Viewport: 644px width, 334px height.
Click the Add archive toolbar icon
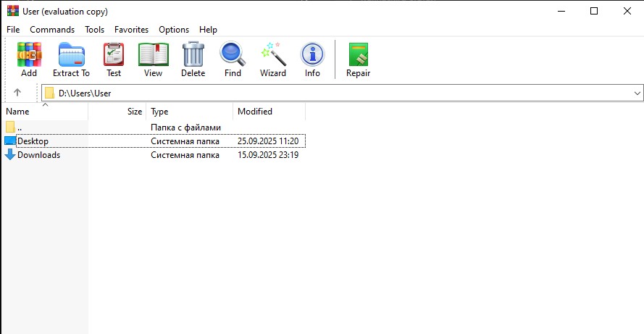[x=29, y=59]
